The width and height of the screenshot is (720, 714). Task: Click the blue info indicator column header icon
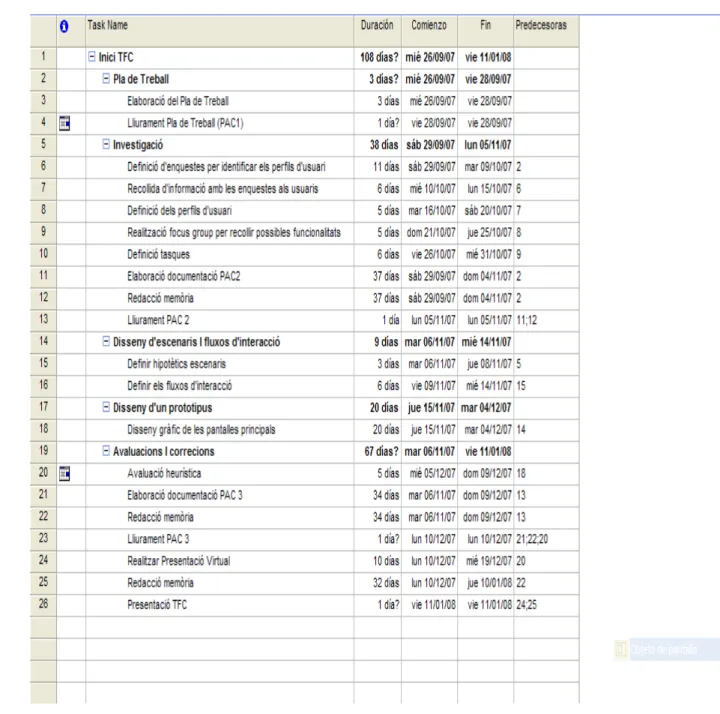(64, 27)
